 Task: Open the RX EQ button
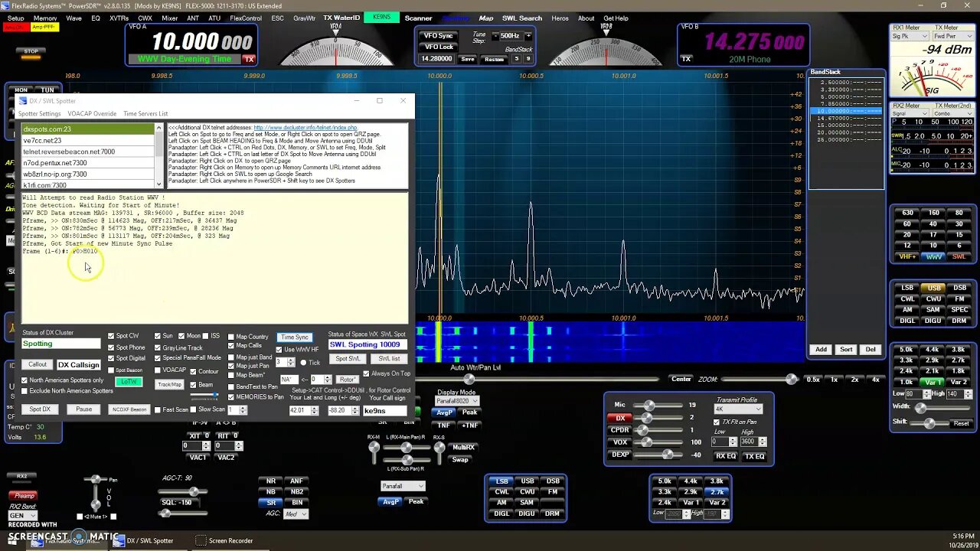[725, 456]
